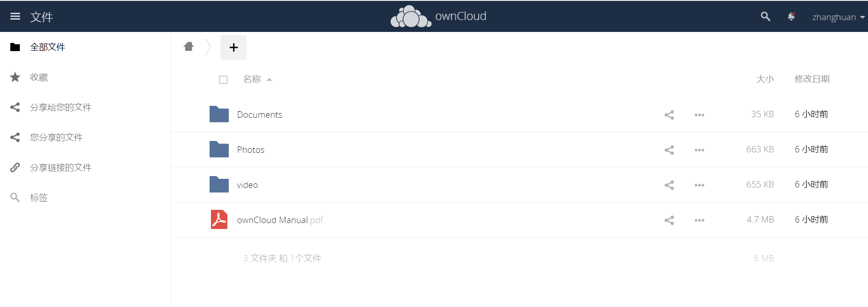Click the share icon for Documents folder
The width and height of the screenshot is (868, 307).
[x=669, y=114]
